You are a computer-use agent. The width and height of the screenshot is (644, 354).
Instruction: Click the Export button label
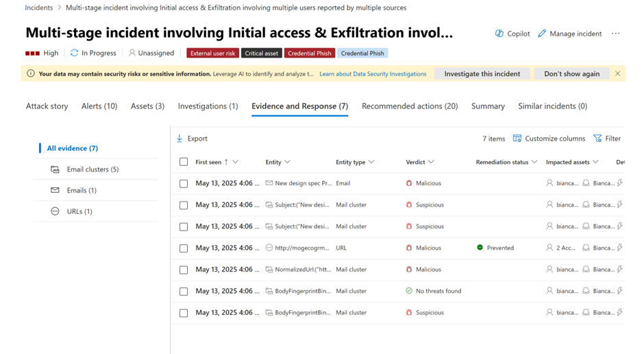click(197, 139)
